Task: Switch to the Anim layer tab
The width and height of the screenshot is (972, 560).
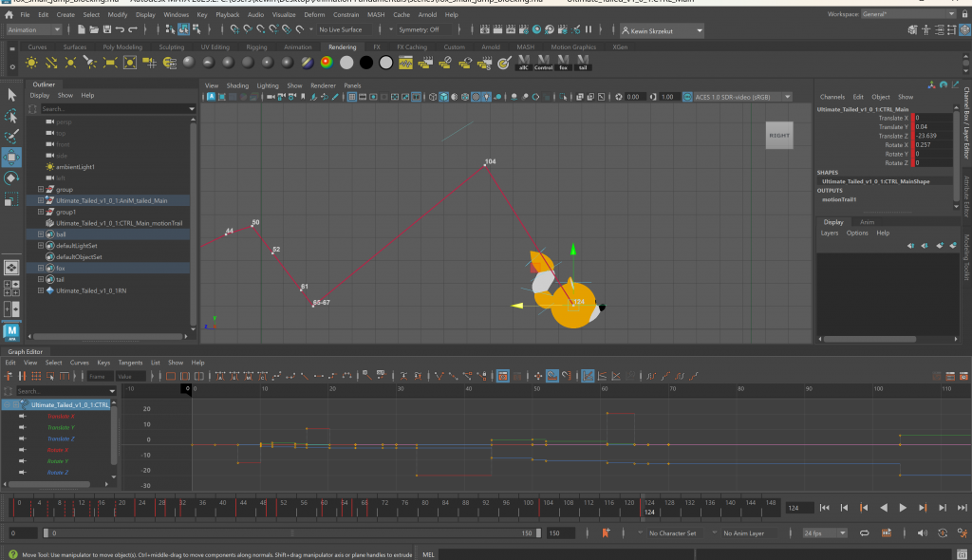Action: pos(867,222)
